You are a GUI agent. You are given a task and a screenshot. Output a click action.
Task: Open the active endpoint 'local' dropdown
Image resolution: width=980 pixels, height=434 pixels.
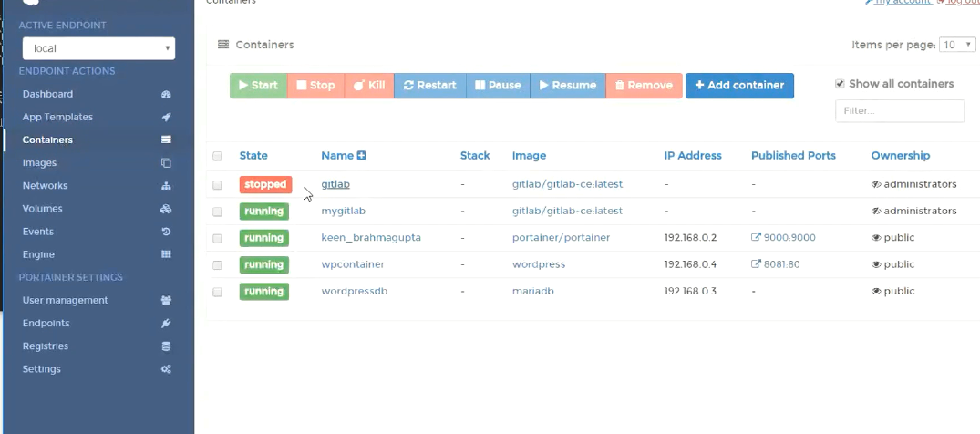pos(98,48)
